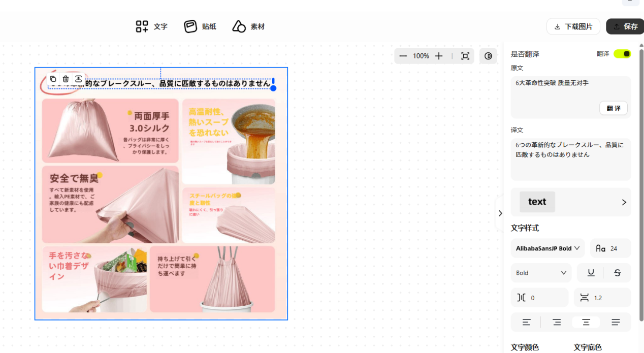Click the contrast compare icon beside zoom bar

[x=488, y=56]
